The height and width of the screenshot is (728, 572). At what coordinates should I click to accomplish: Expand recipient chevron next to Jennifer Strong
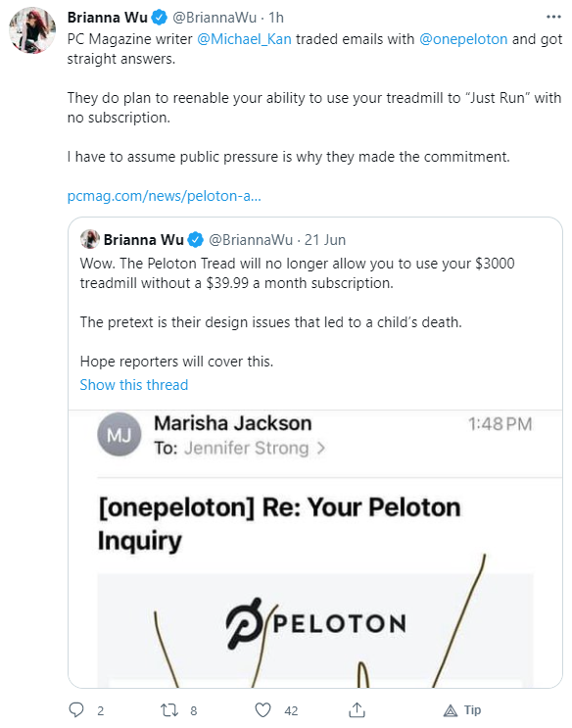(321, 449)
